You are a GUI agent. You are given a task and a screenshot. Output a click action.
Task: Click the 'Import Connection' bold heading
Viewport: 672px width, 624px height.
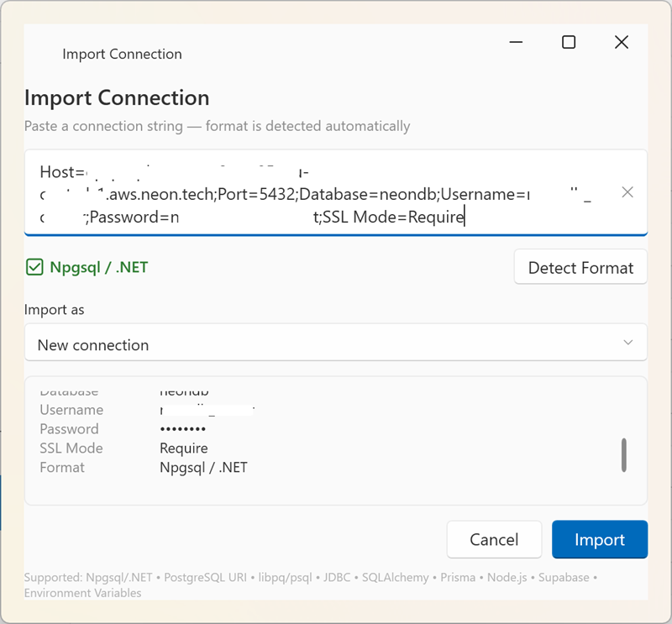click(117, 97)
